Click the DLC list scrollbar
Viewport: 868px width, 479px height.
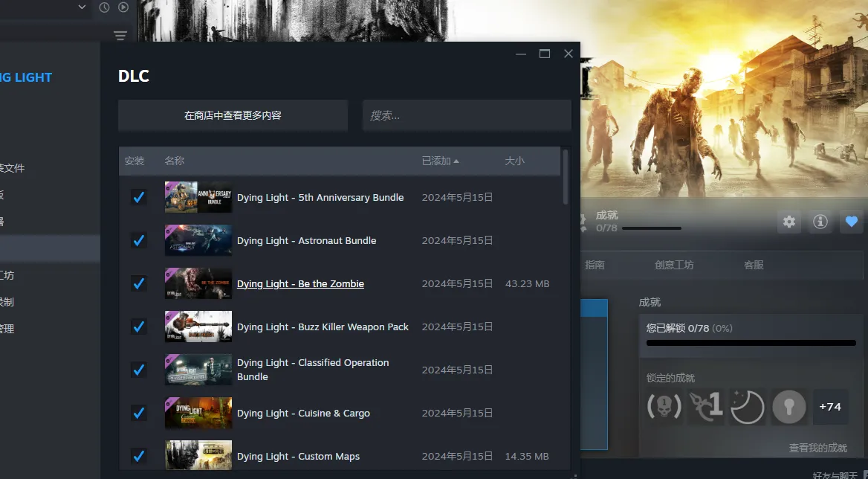[x=566, y=179]
